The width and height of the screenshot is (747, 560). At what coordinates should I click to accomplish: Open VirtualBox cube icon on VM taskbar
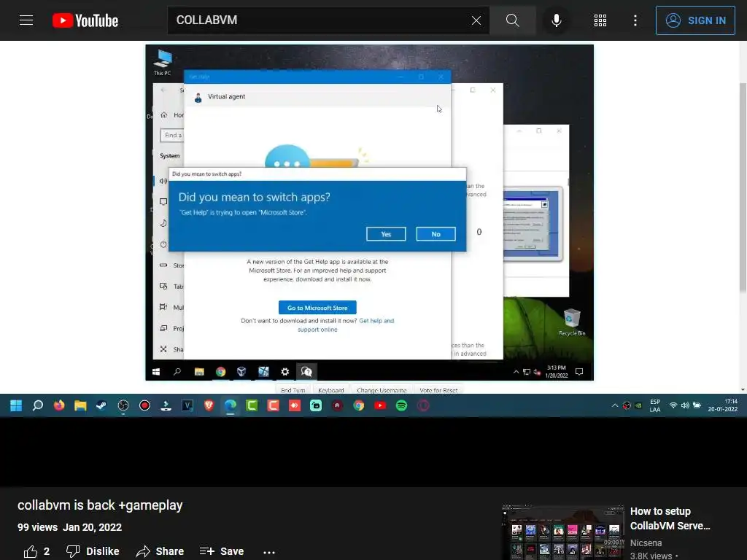coord(241,371)
